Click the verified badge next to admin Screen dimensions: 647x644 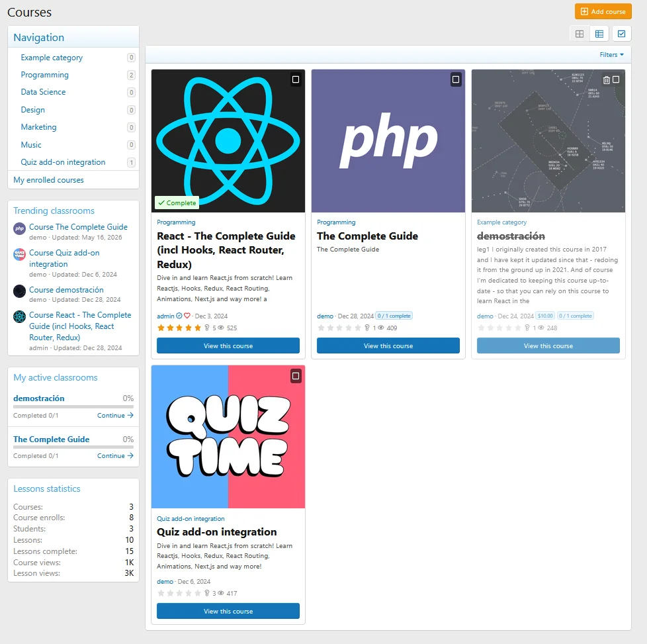[179, 316]
